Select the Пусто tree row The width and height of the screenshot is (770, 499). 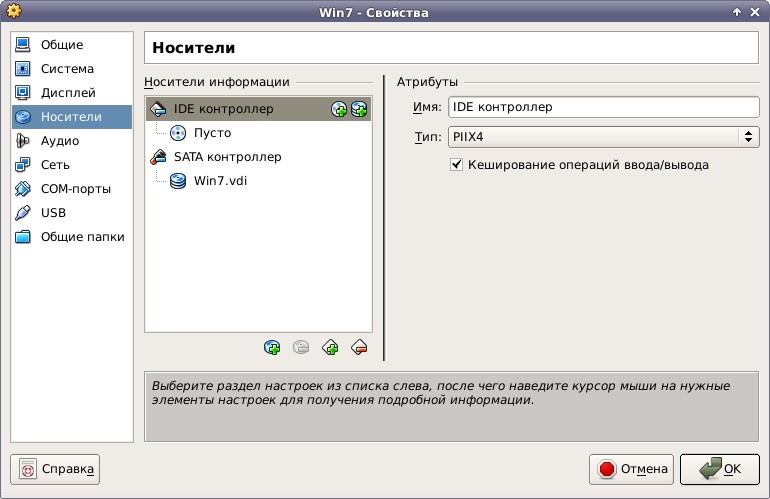tap(258, 133)
